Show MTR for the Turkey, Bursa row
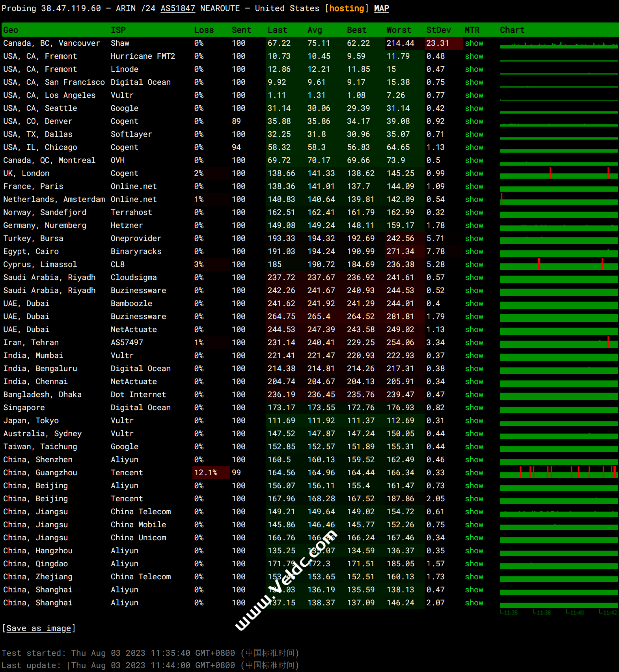 point(474,238)
